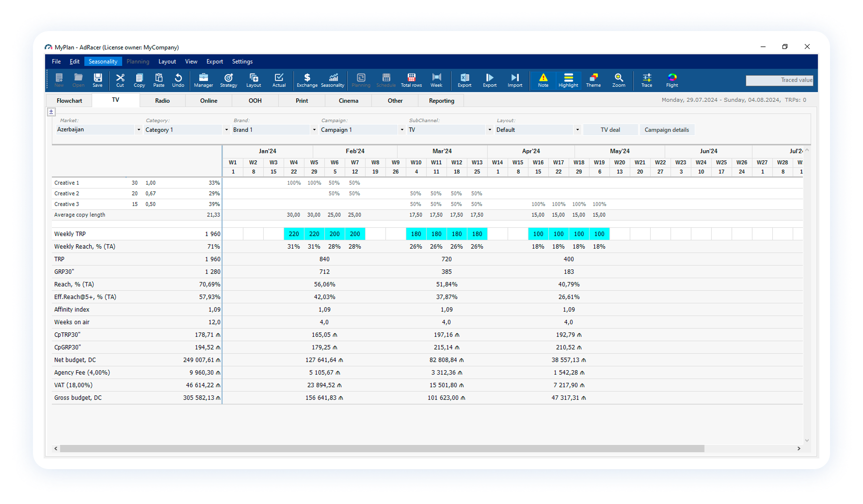This screenshot has height=504, width=863.
Task: Click the Layout toolbar icon
Action: (x=254, y=80)
